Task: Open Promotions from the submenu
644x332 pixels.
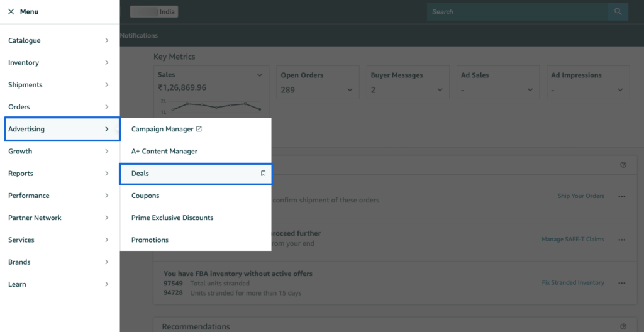Action: 196,240
